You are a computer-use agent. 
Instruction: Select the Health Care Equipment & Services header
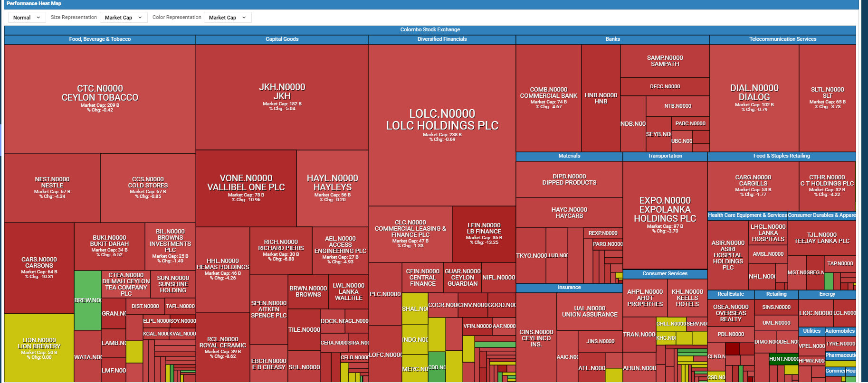coord(747,215)
